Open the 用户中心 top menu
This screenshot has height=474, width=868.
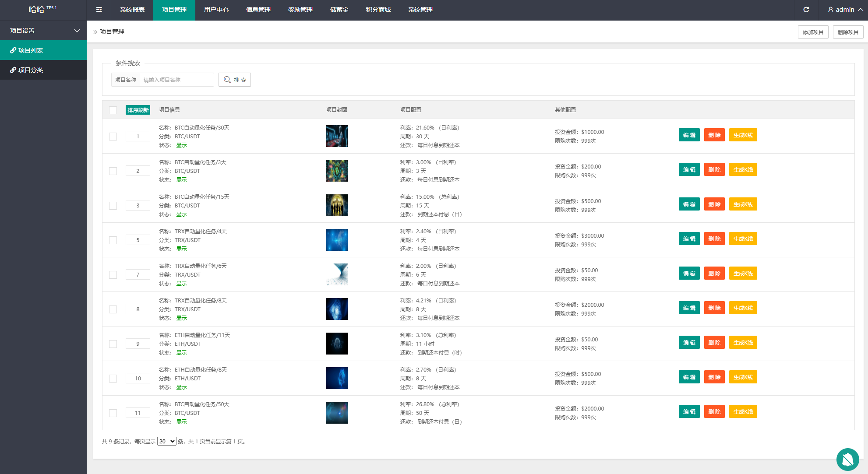(x=216, y=10)
